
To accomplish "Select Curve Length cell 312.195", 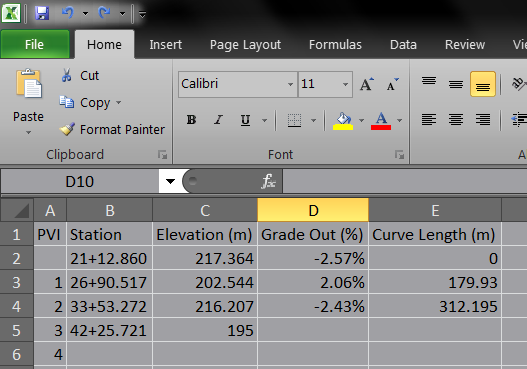I will coord(435,306).
